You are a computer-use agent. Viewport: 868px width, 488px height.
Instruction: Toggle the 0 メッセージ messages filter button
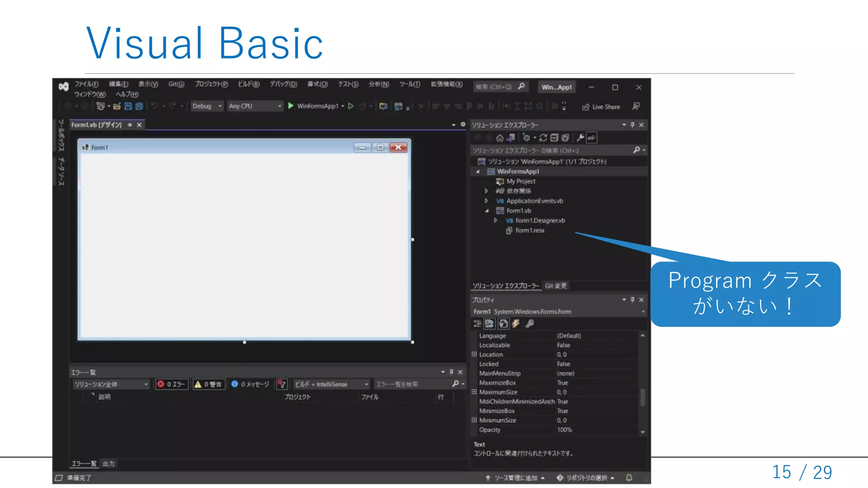click(x=250, y=384)
